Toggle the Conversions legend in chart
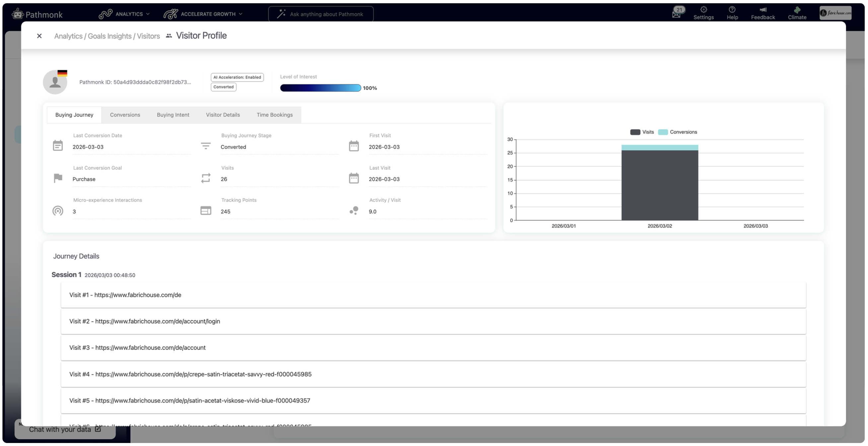 [x=677, y=132]
